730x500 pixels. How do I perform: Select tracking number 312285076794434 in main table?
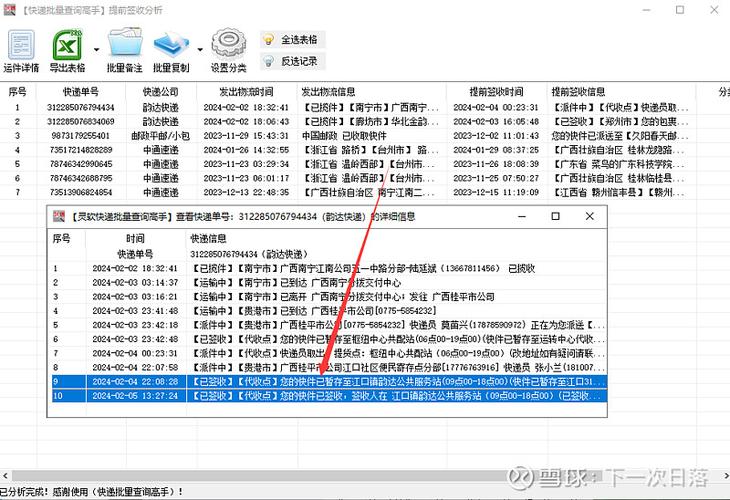81,108
